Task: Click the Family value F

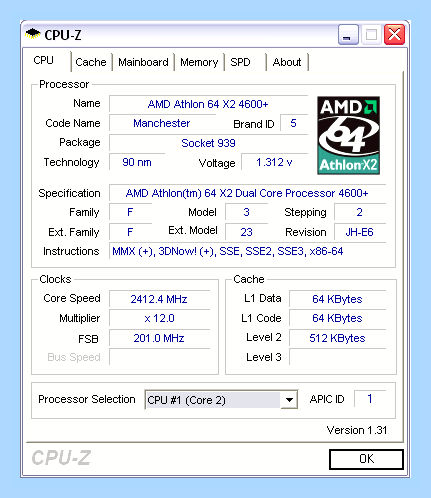Action: coord(130,212)
